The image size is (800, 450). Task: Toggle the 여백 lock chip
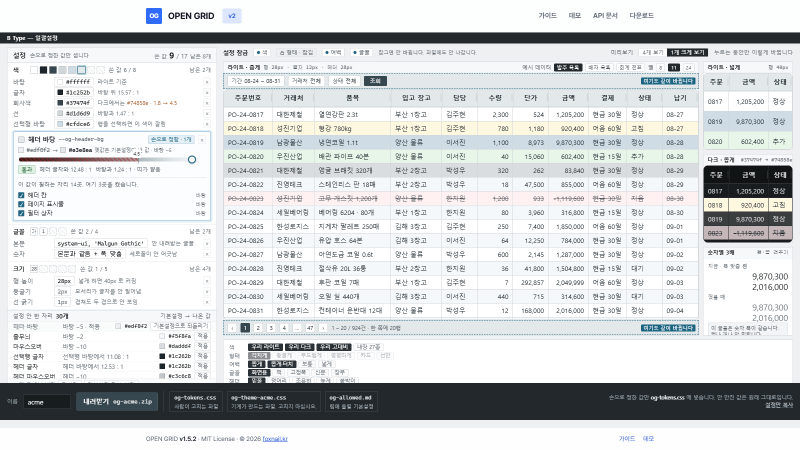(333, 53)
